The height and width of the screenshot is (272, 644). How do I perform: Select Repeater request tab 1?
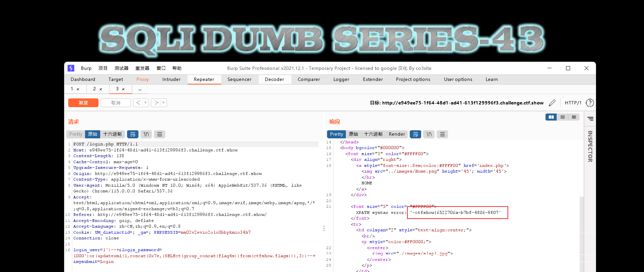(72, 89)
